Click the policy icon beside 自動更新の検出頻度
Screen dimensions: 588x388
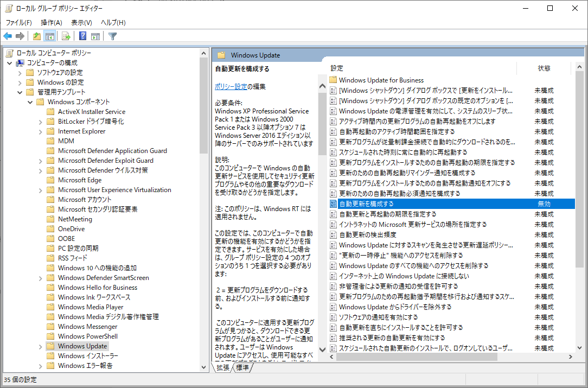click(x=333, y=235)
